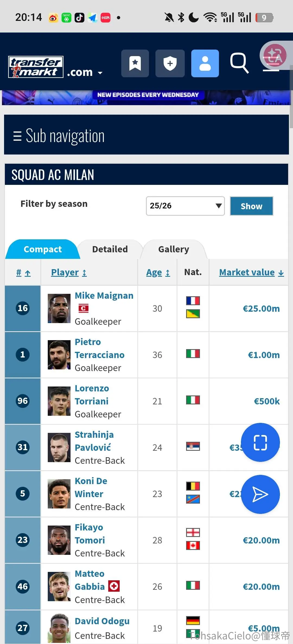Expand the Sub navigation menu

click(x=146, y=135)
